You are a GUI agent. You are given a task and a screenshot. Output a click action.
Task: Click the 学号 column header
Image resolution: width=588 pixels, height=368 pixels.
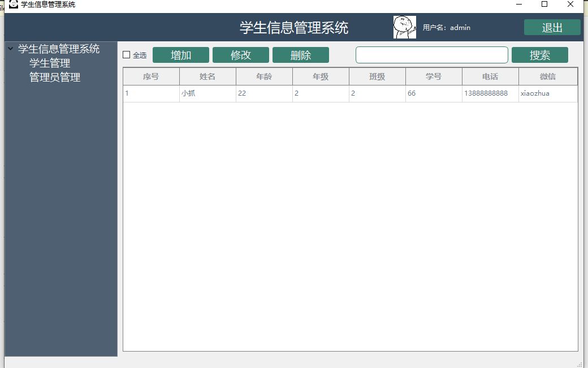click(434, 76)
